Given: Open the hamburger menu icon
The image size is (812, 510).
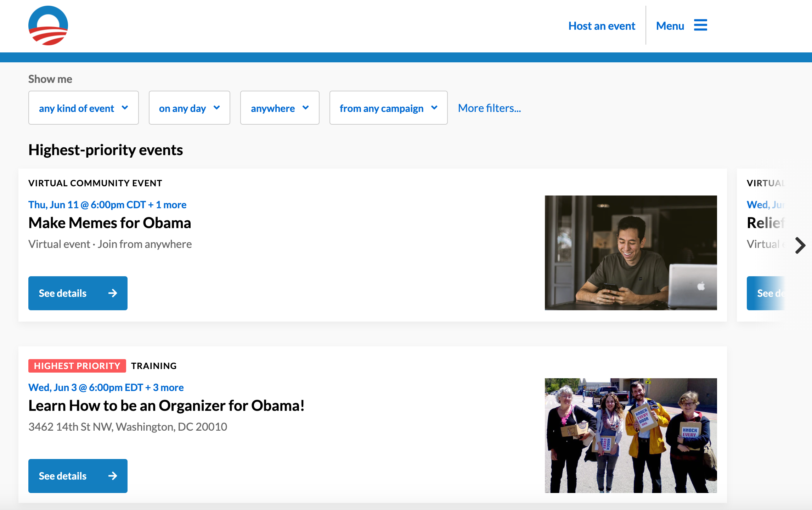Looking at the screenshot, I should [700, 25].
